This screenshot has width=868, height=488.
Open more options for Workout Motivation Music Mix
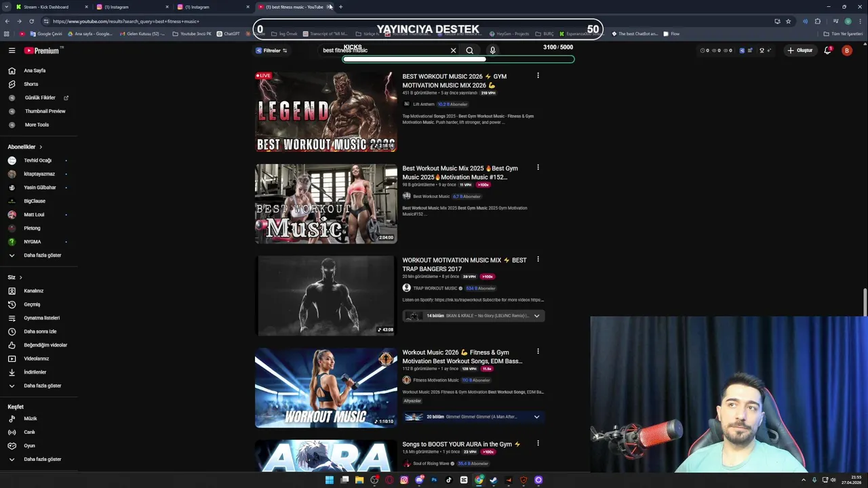pos(538,259)
